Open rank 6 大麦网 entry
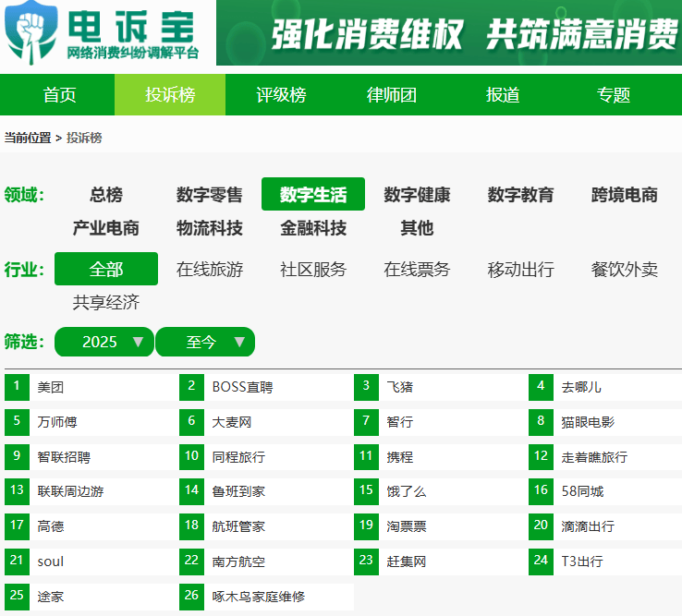The image size is (682, 616). click(x=267, y=422)
